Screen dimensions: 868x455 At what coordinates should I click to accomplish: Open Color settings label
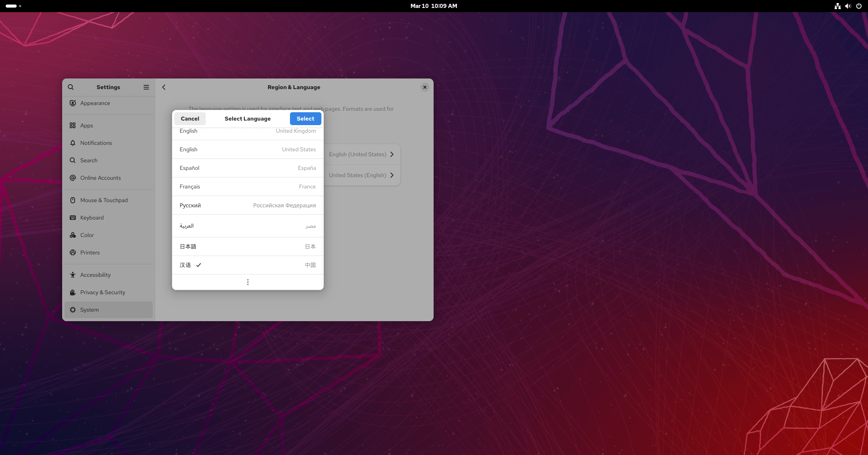87,235
